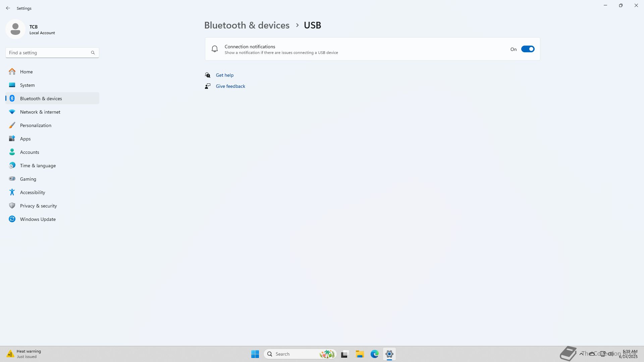Turn off Connection notifications toggle

tap(528, 49)
